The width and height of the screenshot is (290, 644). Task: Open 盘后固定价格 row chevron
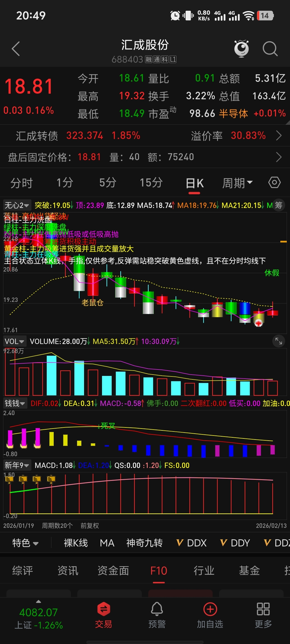tap(279, 157)
